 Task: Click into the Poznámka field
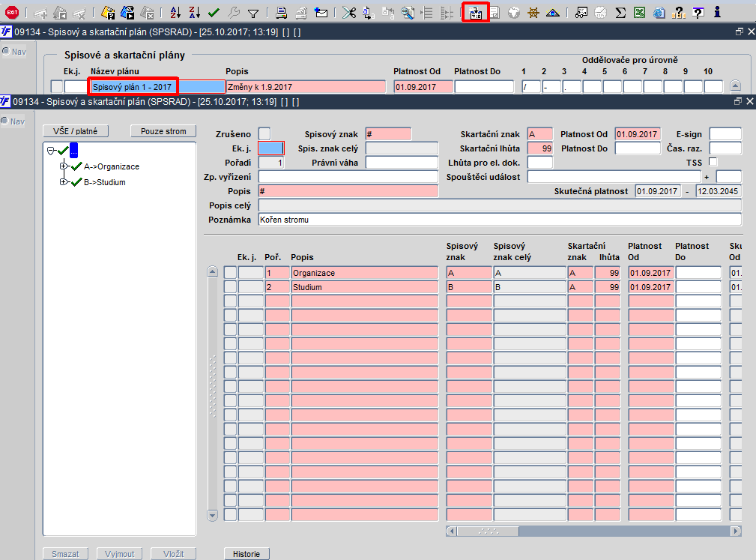(x=500, y=220)
